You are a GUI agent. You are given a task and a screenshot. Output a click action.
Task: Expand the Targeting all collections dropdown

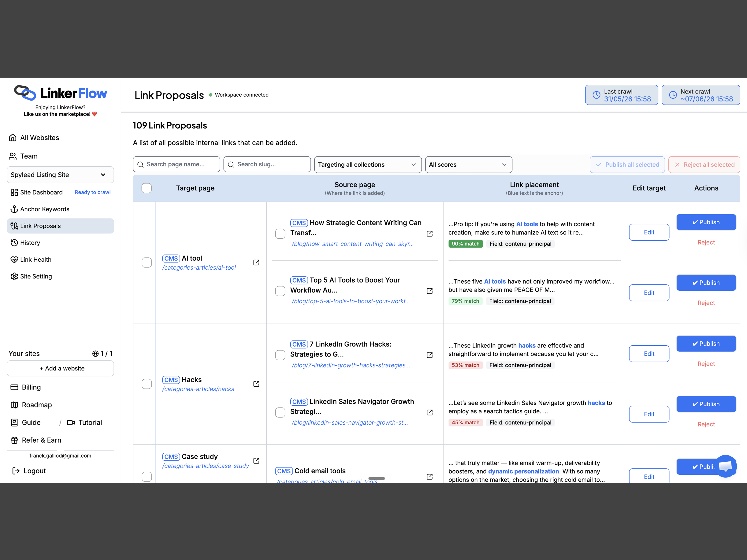(368, 165)
